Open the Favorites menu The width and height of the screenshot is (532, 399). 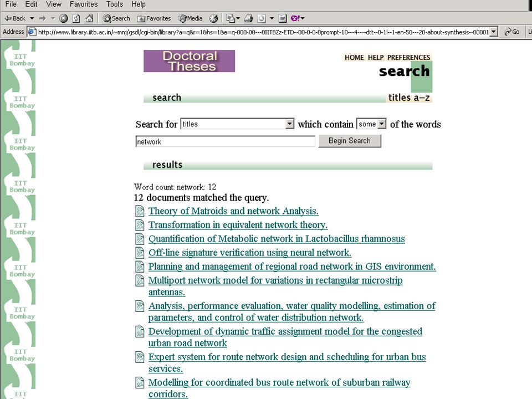point(84,4)
